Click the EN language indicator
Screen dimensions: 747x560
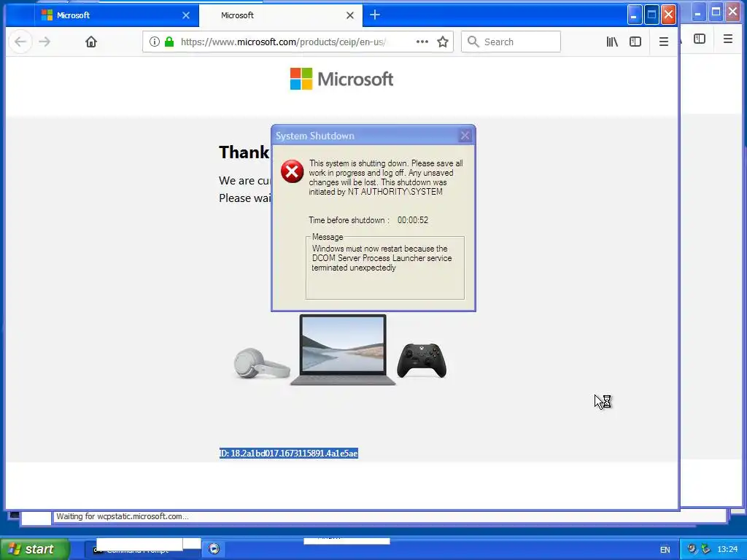[665, 550]
